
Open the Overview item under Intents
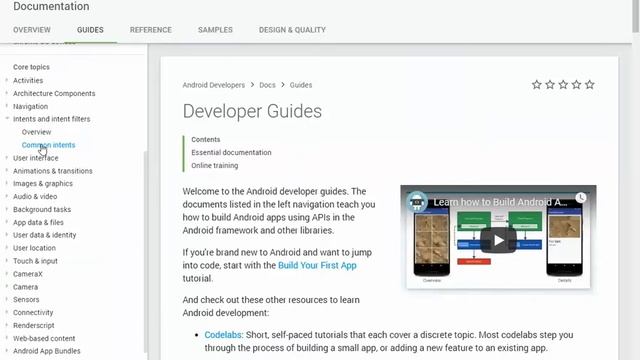[36, 132]
